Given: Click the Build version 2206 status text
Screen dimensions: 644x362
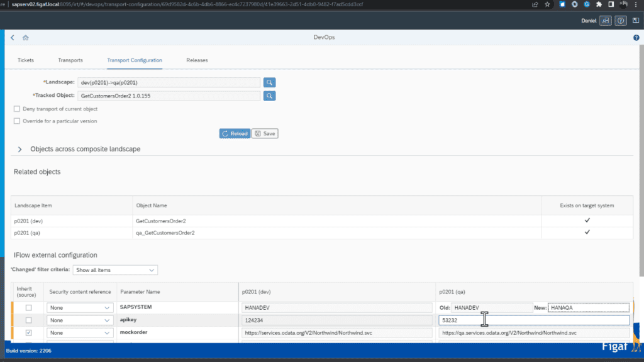Looking at the screenshot, I should pyautogui.click(x=29, y=351).
